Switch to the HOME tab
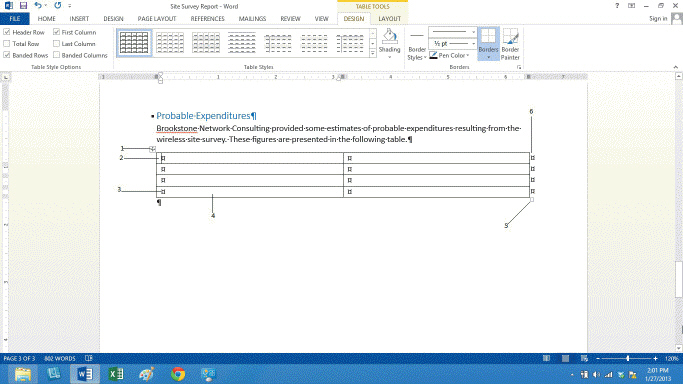683x384 pixels. click(47, 19)
